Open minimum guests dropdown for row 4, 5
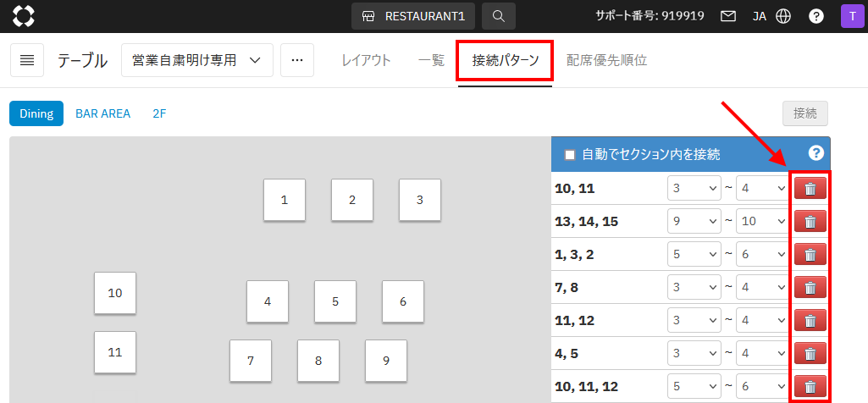This screenshot has height=403, width=868. [x=694, y=353]
